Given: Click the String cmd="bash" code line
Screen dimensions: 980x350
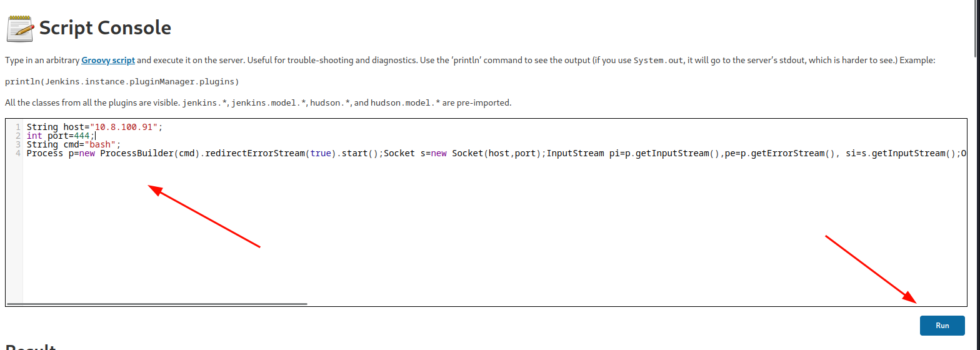Looking at the screenshot, I should [x=74, y=144].
